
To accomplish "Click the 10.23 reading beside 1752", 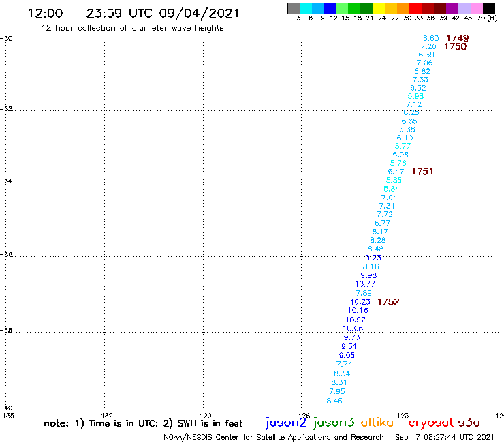I will coord(360,302).
